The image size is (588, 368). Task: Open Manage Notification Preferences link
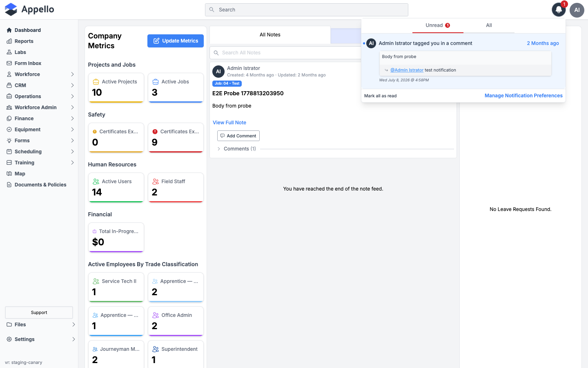pos(523,96)
